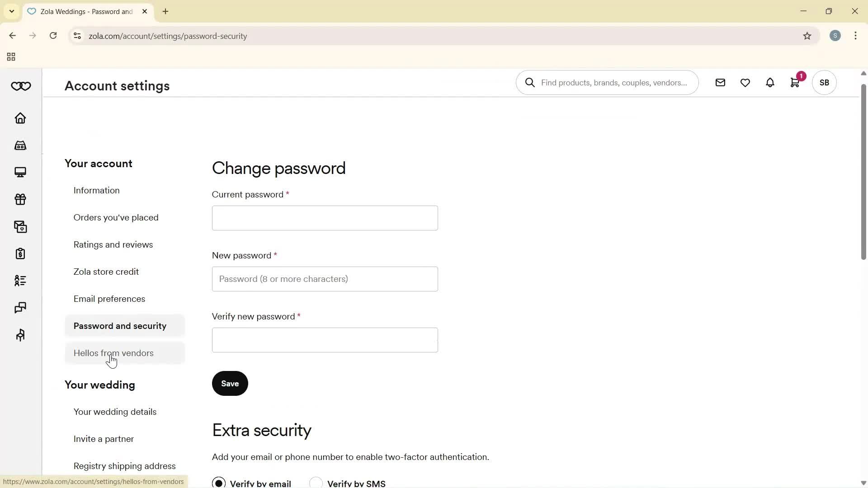Choose Verify by SMS option
868x488 pixels.
pos(316,483)
